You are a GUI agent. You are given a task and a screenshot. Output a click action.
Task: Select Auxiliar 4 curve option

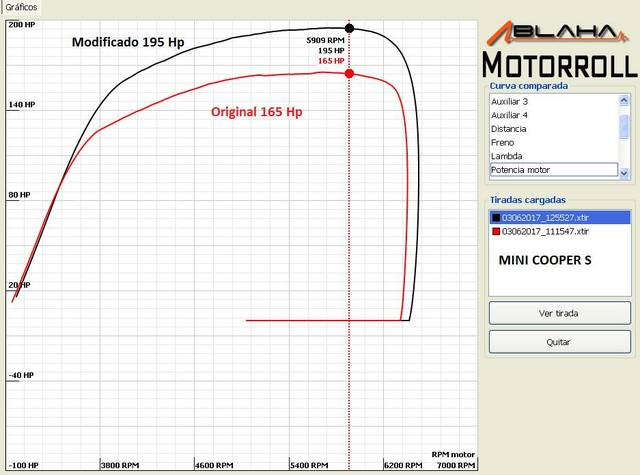[x=510, y=115]
